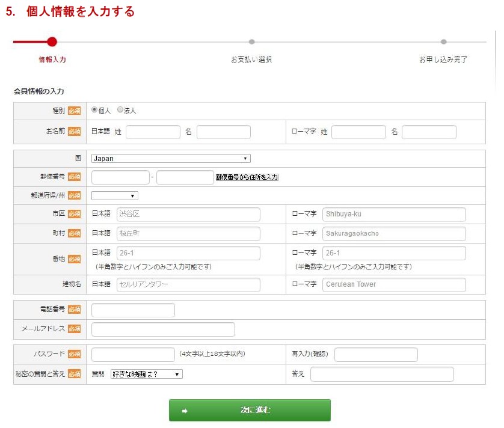Screen dimensions: 504x428
Task: Open the Japan country dropdown
Action: click(x=171, y=159)
